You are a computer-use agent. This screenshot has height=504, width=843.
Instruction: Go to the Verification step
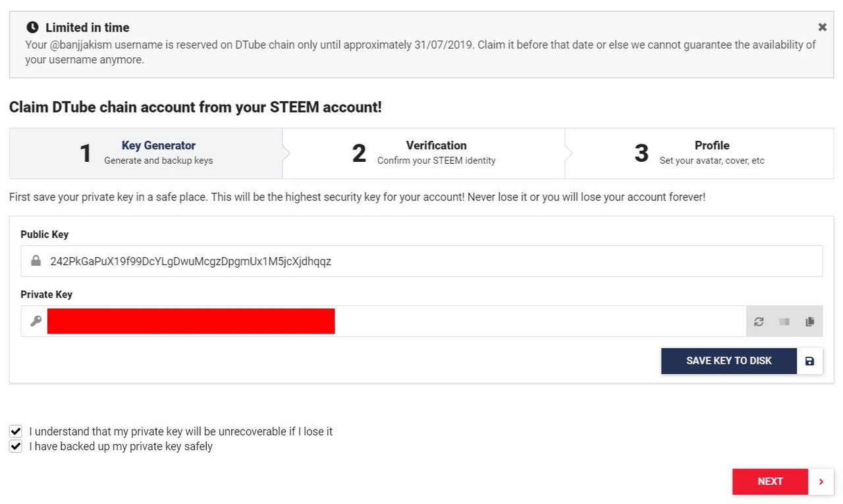point(424,153)
